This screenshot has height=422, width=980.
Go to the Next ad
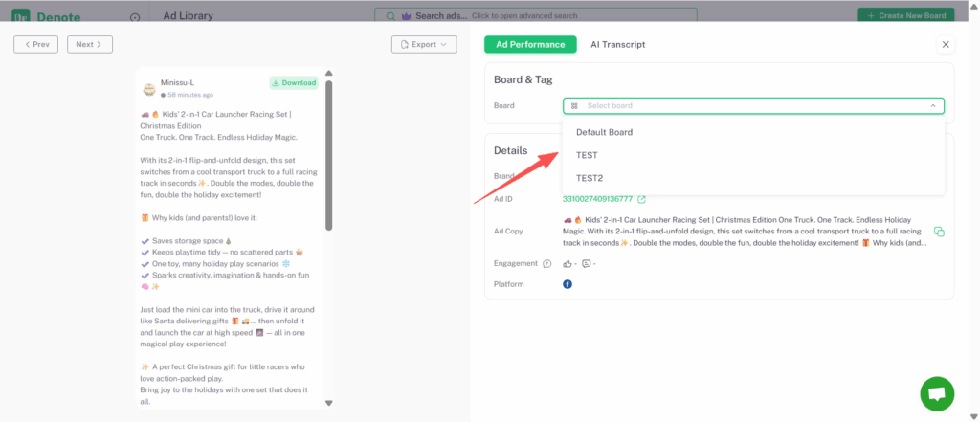pos(90,44)
